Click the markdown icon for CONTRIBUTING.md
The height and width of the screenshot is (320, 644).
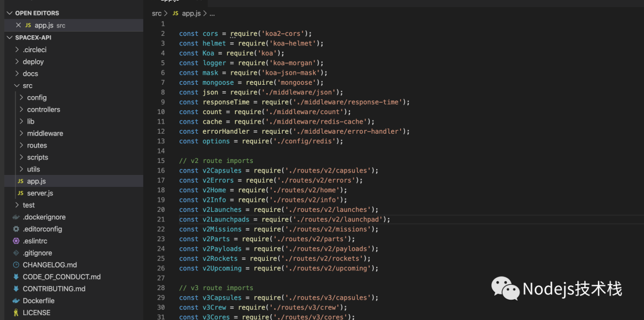pyautogui.click(x=16, y=289)
